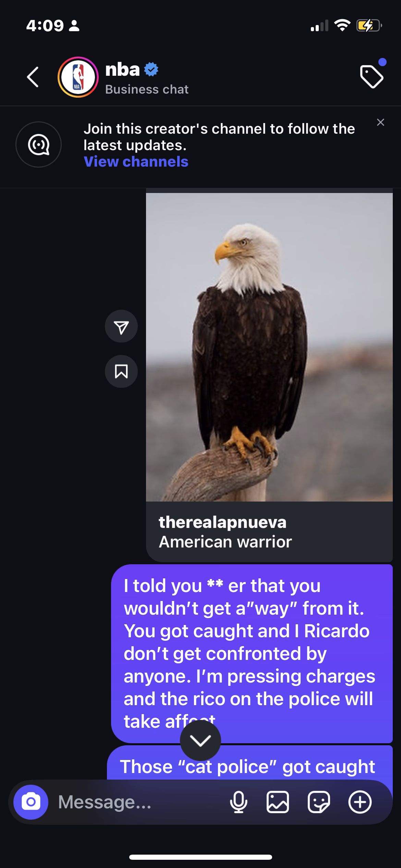Save the eagle post with bookmark icon
Image resolution: width=401 pixels, height=868 pixels.
[121, 371]
